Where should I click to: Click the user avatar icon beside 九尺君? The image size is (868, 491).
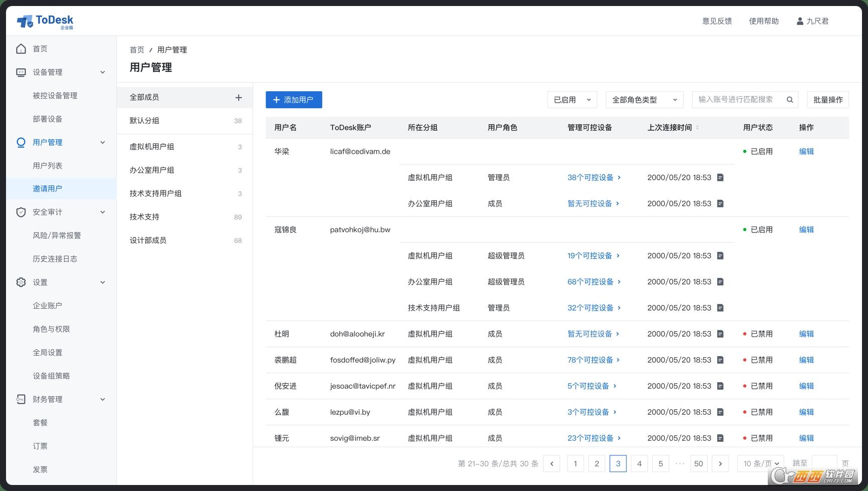click(800, 21)
